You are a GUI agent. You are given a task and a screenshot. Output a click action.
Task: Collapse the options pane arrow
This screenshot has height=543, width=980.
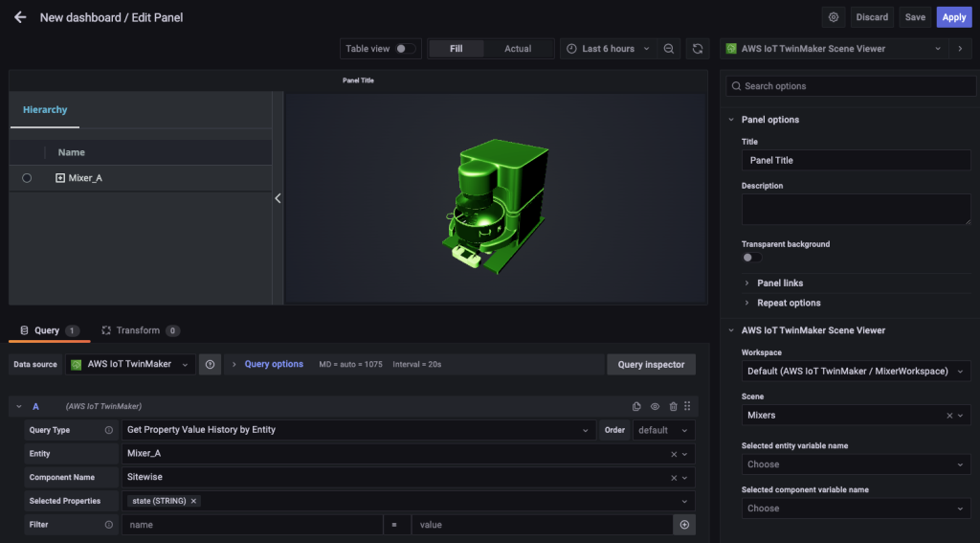960,49
